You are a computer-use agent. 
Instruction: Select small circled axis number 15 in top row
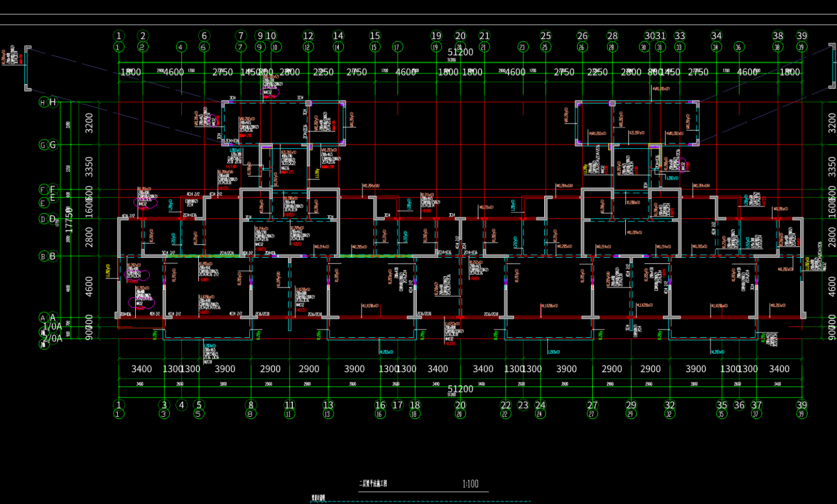pyautogui.click(x=375, y=47)
